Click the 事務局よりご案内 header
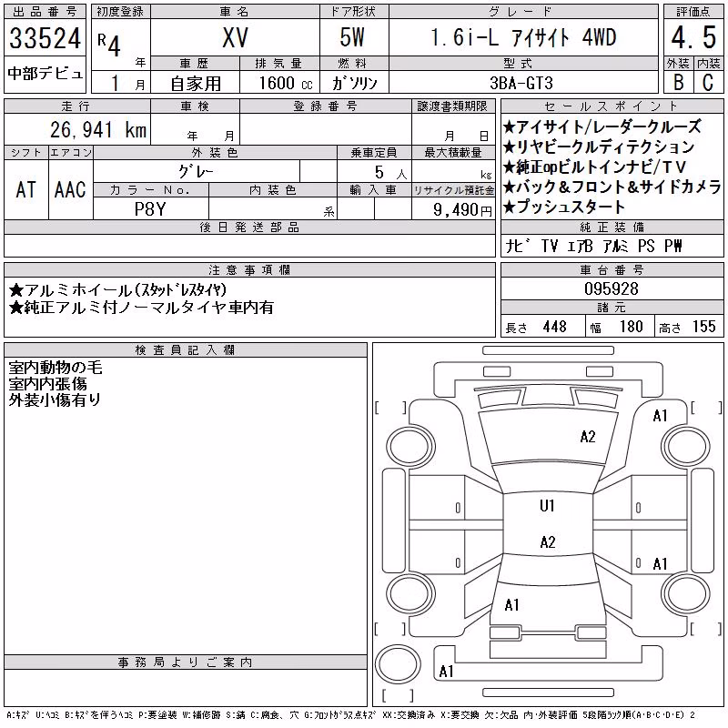The height and width of the screenshot is (728, 728). [185, 662]
